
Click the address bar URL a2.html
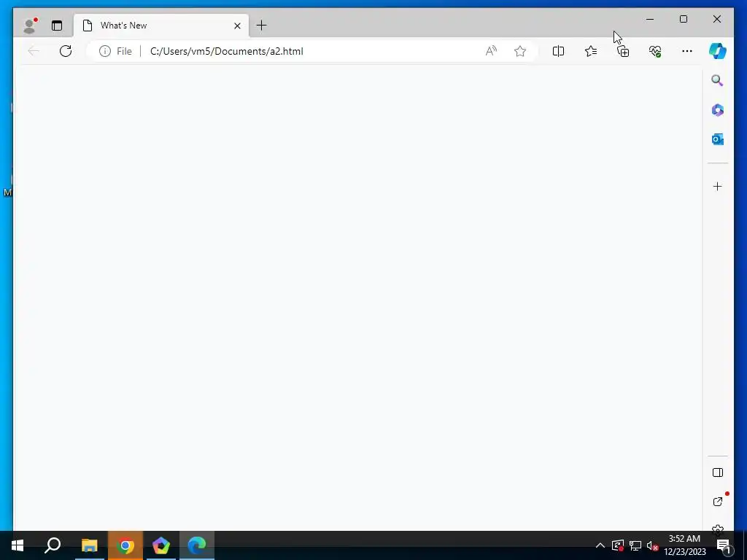click(x=227, y=51)
